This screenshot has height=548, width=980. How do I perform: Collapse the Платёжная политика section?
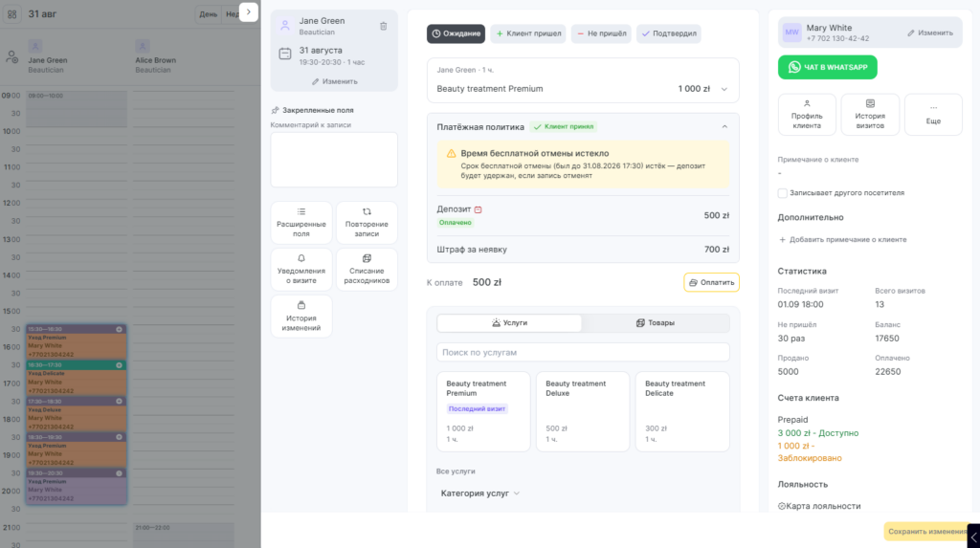point(724,127)
